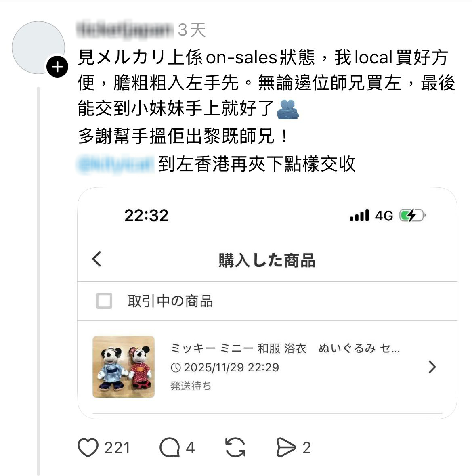
Task: Open the blank profile avatar
Action: (x=38, y=48)
